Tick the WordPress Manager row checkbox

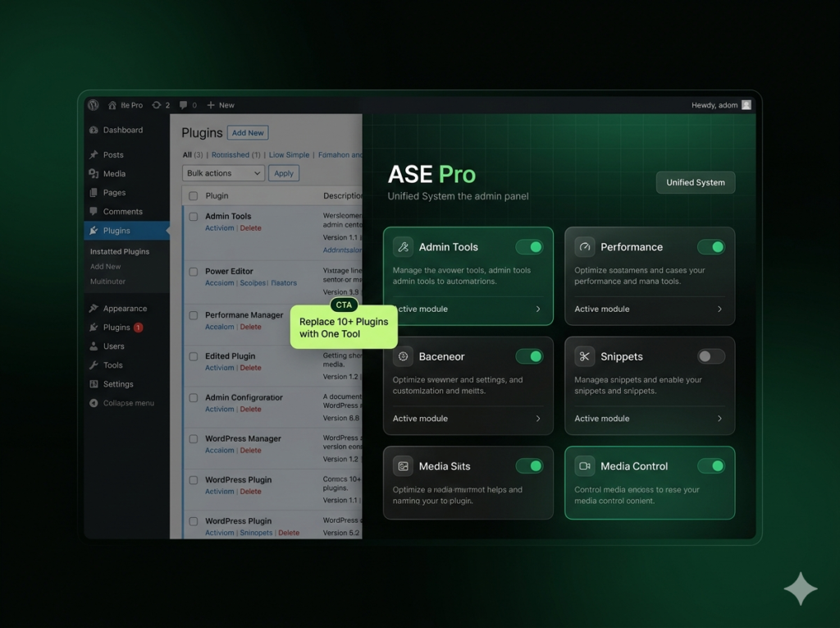[x=194, y=439]
